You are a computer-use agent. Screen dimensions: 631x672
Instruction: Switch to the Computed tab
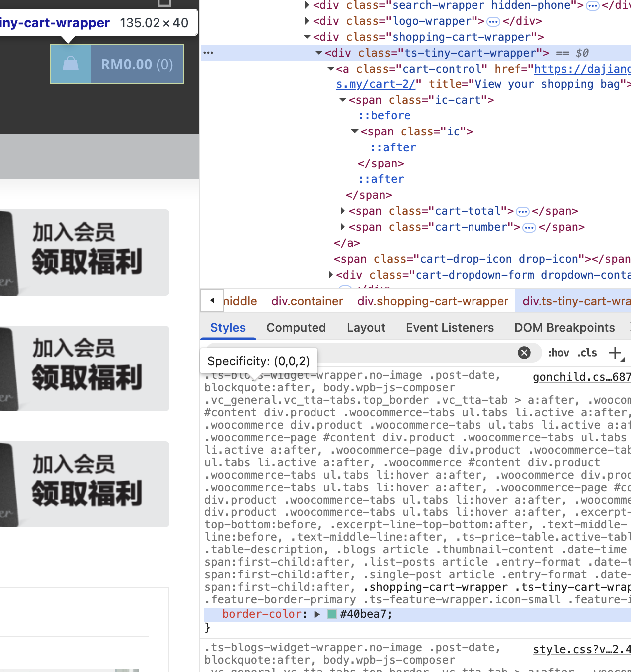pyautogui.click(x=296, y=328)
